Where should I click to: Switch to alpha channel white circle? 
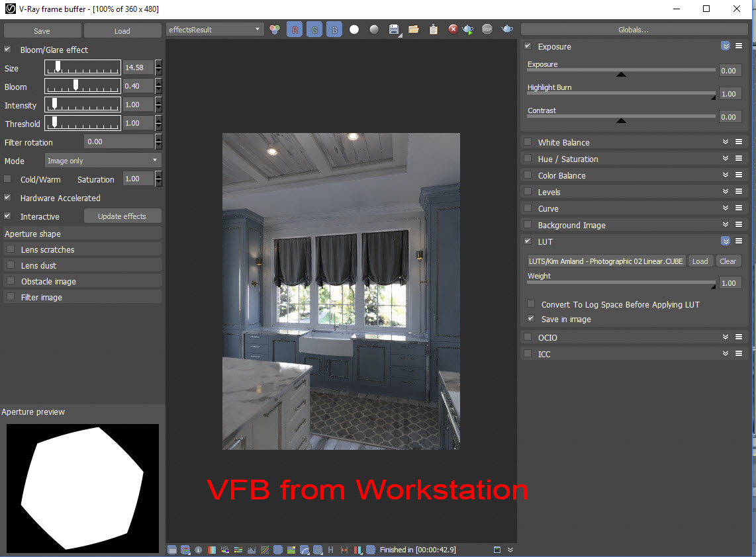[354, 30]
